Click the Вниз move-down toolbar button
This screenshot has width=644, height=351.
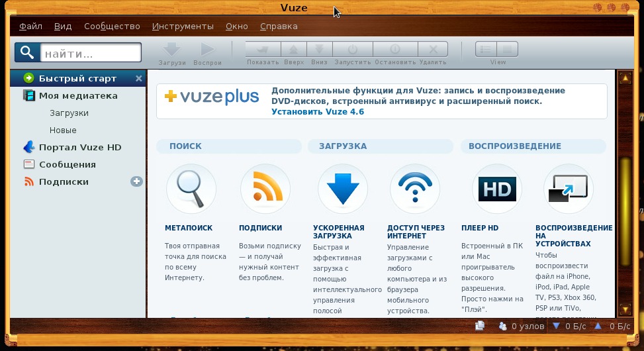pos(319,53)
